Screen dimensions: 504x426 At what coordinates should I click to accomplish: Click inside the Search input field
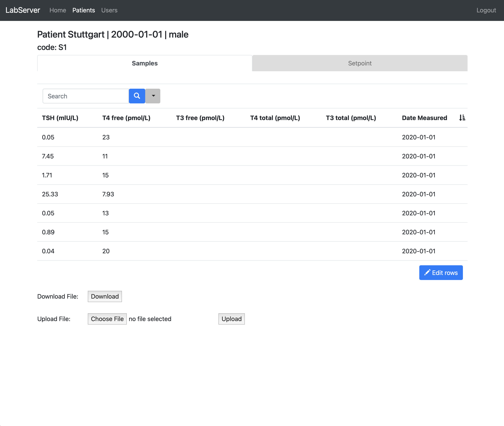pyautogui.click(x=85, y=96)
